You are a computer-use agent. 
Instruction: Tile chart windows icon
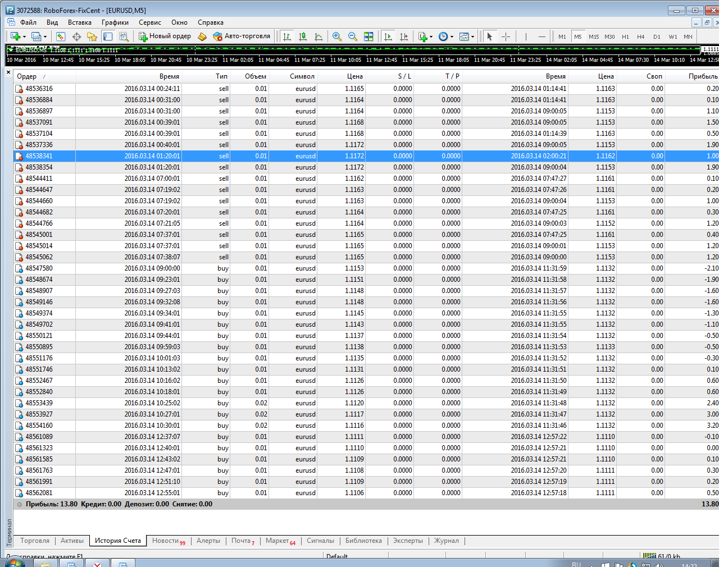[368, 36]
